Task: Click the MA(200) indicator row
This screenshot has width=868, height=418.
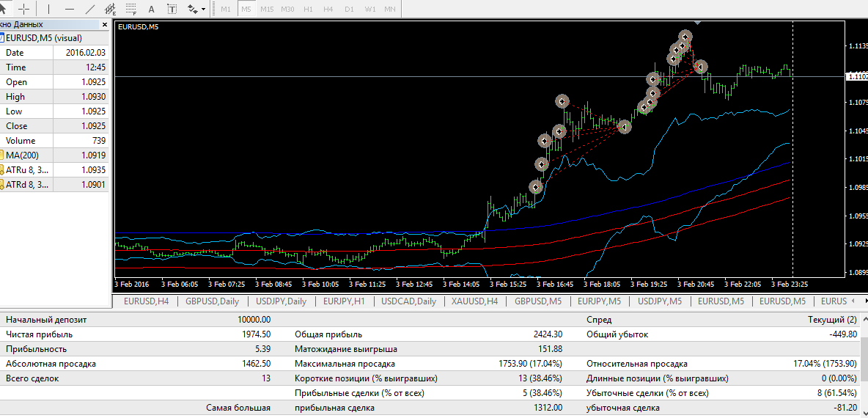Action: pyautogui.click(x=54, y=155)
